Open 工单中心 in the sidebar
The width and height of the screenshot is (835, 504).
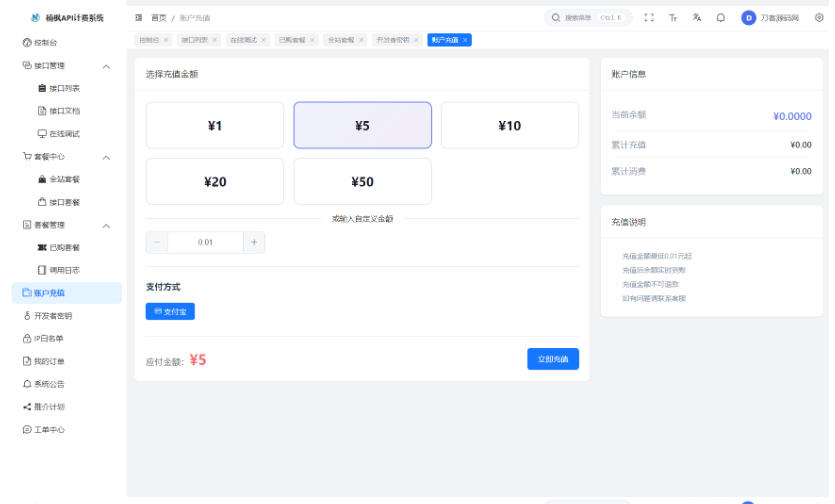(x=49, y=429)
